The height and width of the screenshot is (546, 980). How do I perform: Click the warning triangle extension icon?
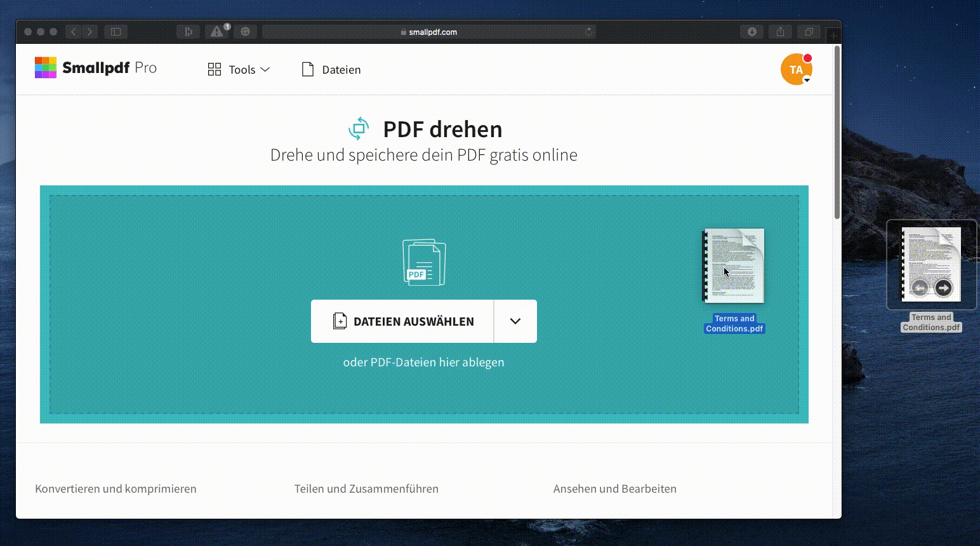point(217,32)
